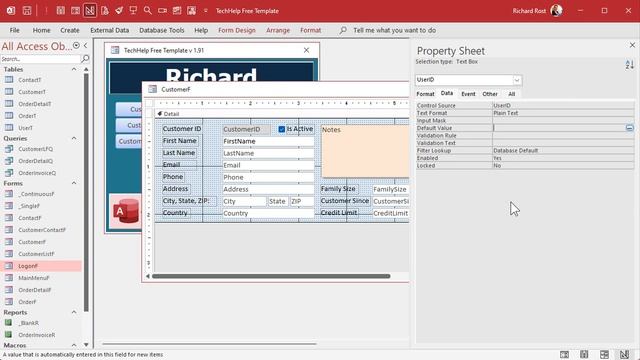Select the FirstName text box on CustomerF

268,141
